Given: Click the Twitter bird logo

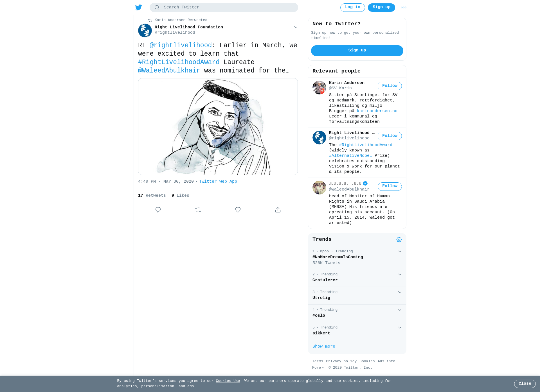Looking at the screenshot, I should point(139,8).
